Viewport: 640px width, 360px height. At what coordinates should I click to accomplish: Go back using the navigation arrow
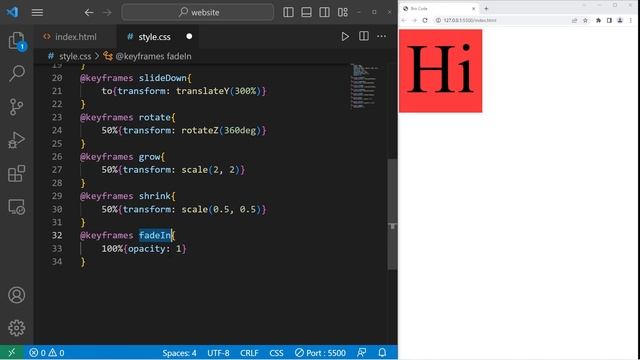click(x=89, y=12)
